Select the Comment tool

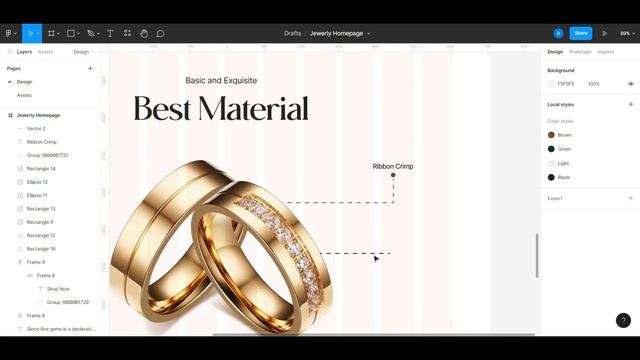click(x=160, y=33)
